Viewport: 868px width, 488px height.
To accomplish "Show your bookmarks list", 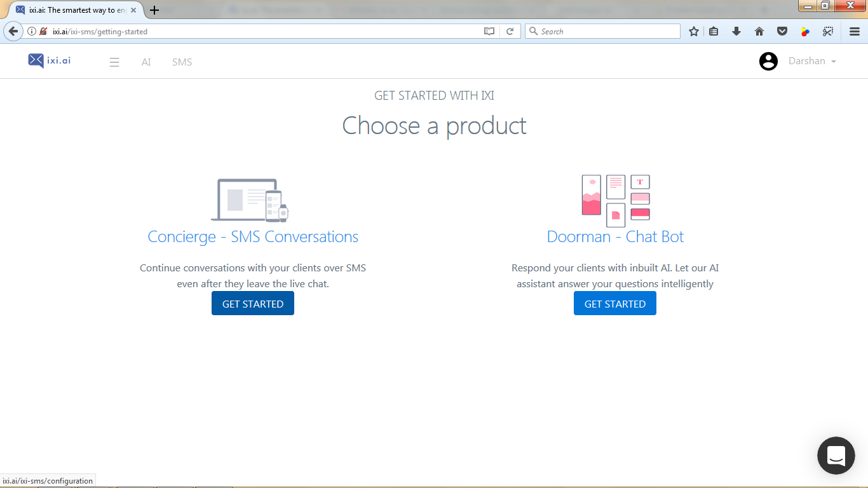I will pyautogui.click(x=714, y=31).
